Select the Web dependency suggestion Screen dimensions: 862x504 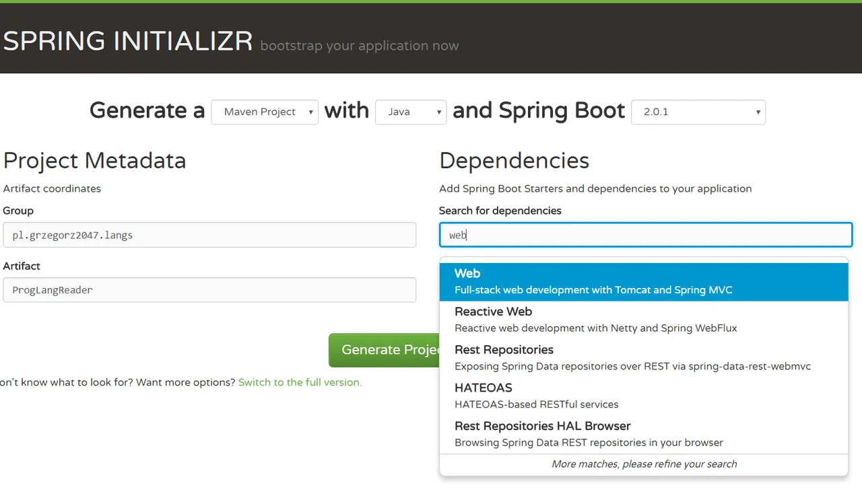(644, 281)
